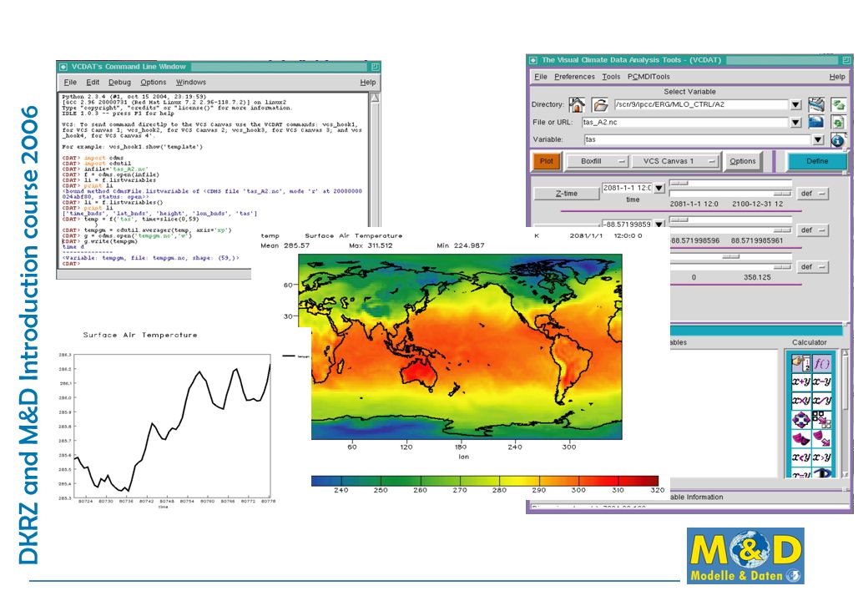Open the Directory path dropdown arrow

coord(795,104)
